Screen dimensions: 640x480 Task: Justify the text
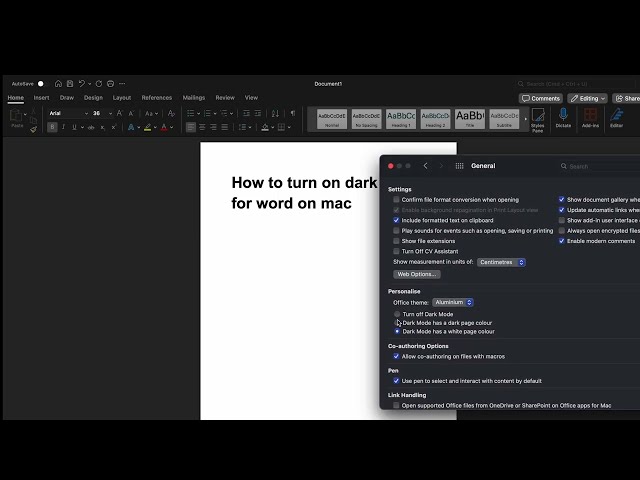click(x=224, y=127)
